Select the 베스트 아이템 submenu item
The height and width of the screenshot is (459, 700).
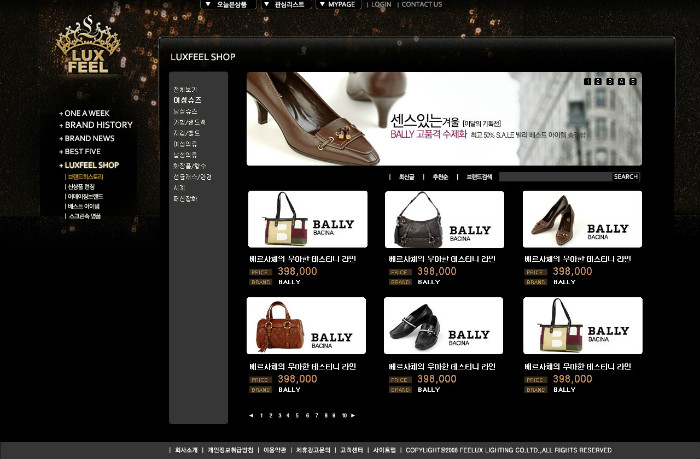pos(83,206)
